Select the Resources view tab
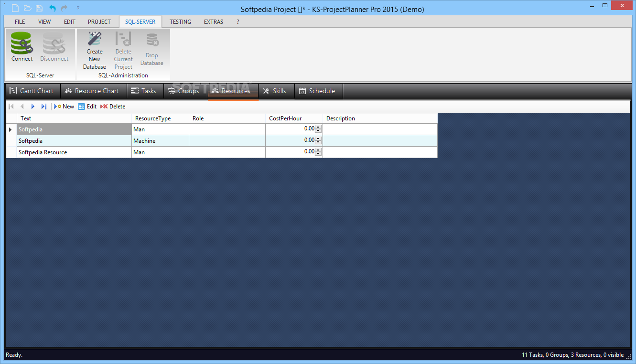Image resolution: width=636 pixels, height=364 pixels. click(x=233, y=91)
